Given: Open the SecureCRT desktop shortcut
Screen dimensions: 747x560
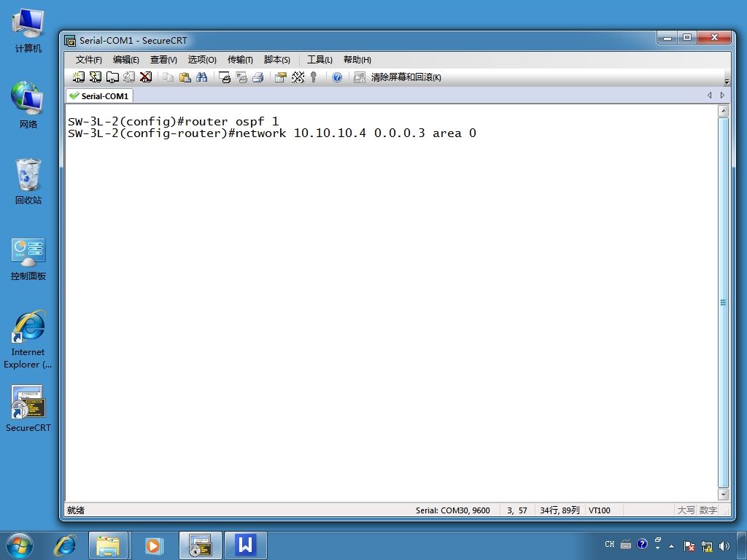Looking at the screenshot, I should coord(28,408).
